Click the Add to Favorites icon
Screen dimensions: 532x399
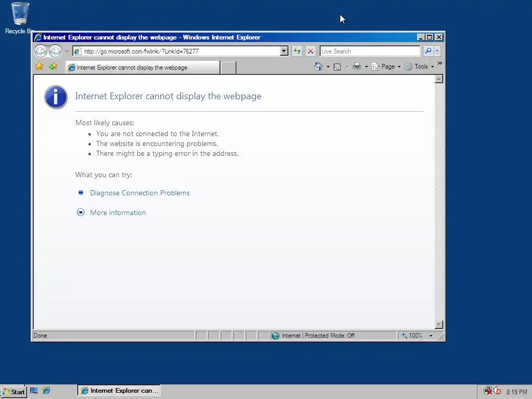54,66
